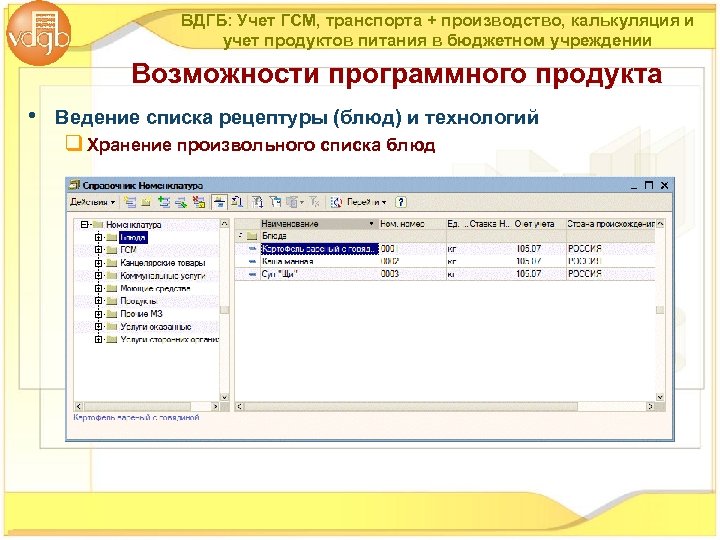This screenshot has width=720, height=540.
Task: Click the tree panel scroll-up arrow
Action: coord(225,224)
